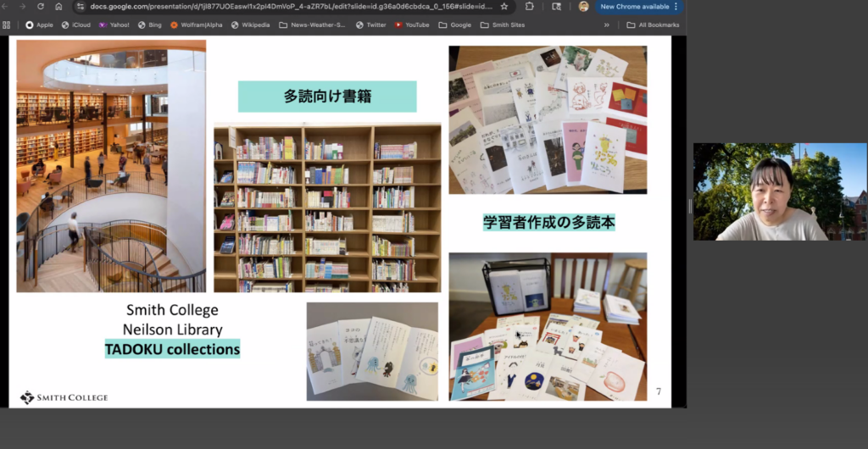Screen dimensions: 868x449
Task: Expand the Smith Sites bookmark folder
Action: (x=502, y=25)
